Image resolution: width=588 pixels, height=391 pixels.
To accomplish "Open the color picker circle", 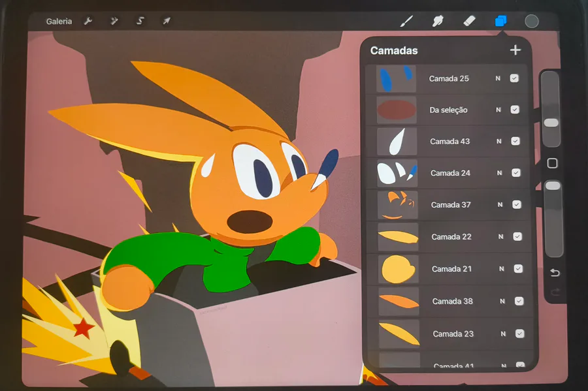I will point(531,22).
